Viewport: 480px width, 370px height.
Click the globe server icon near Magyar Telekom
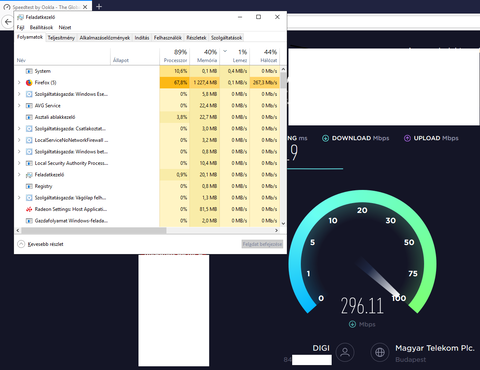(380, 352)
